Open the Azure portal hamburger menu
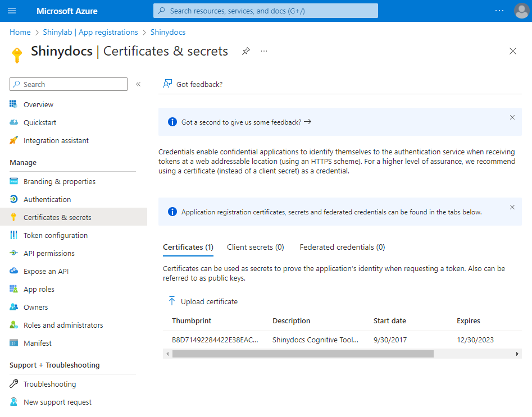 point(12,11)
